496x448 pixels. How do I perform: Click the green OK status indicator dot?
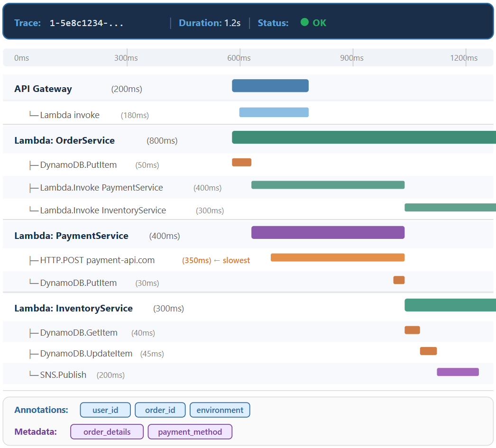(x=304, y=22)
